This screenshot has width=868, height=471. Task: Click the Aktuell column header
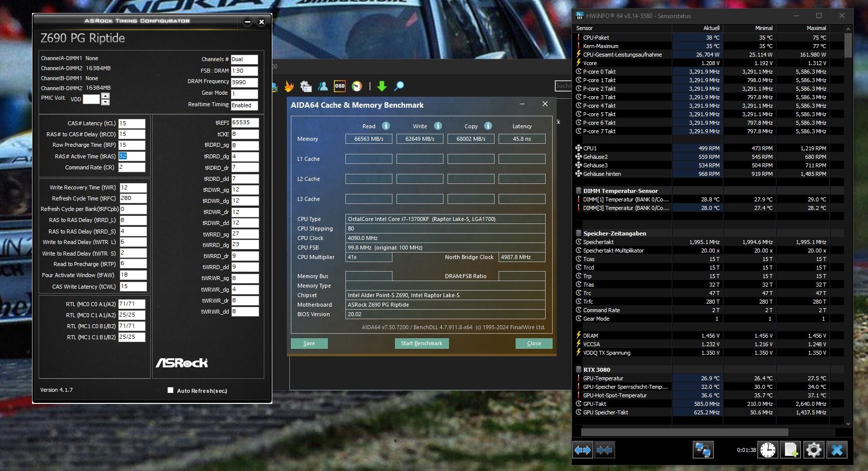pos(698,28)
